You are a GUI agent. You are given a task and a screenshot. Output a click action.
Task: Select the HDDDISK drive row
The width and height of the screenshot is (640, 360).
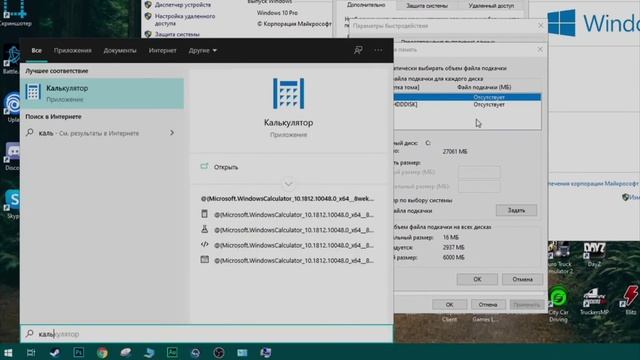pyautogui.click(x=467, y=104)
